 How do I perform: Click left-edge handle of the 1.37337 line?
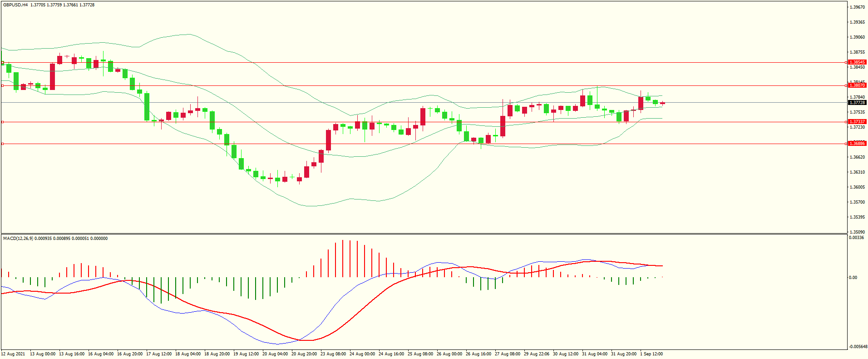tap(2, 122)
